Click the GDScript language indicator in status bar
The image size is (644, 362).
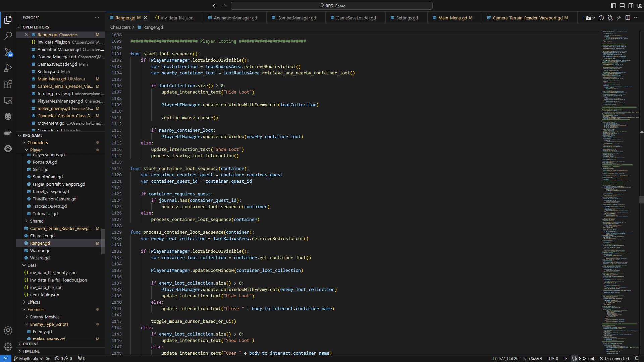[x=586, y=358]
